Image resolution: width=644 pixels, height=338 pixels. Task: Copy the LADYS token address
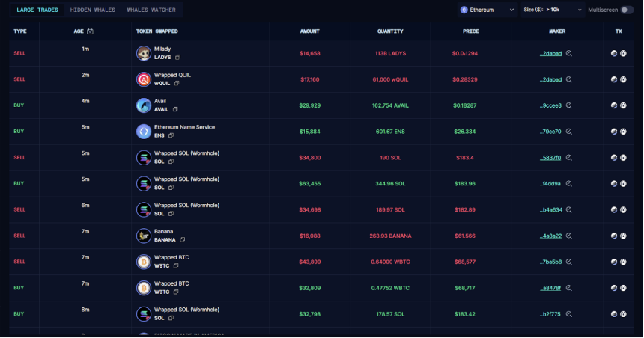click(177, 58)
